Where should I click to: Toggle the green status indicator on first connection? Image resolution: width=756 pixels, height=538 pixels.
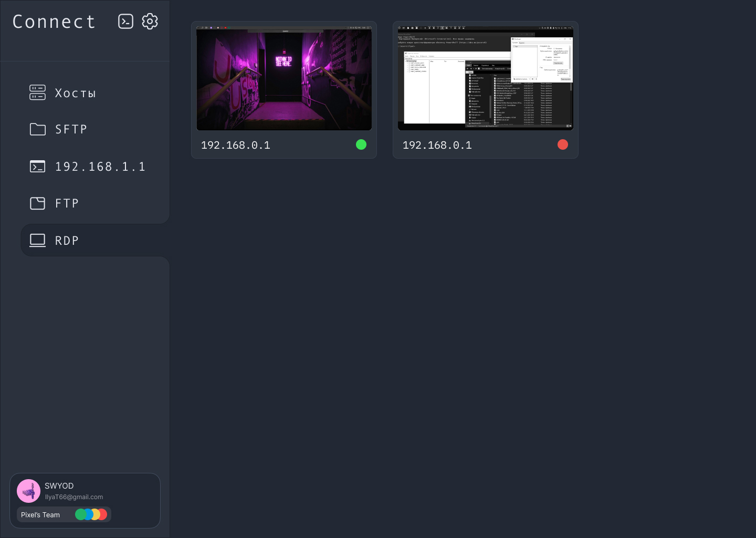click(361, 144)
